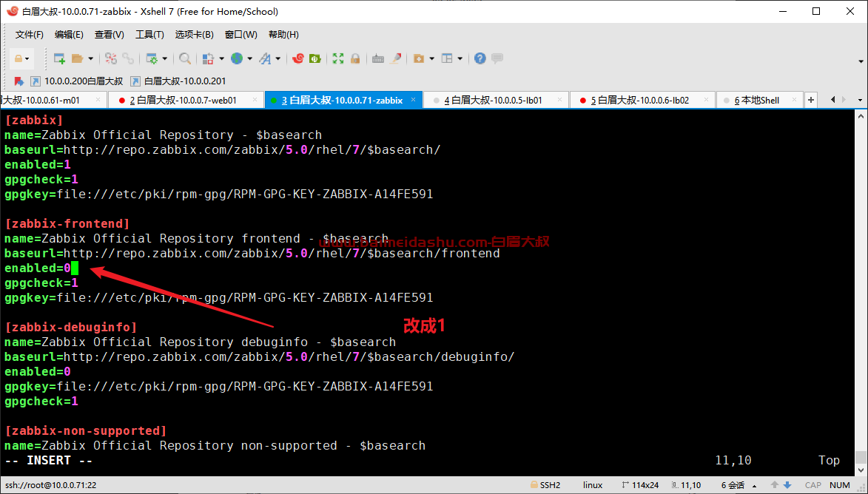
Task: Open the 选项卡(B) menu
Action: click(195, 34)
